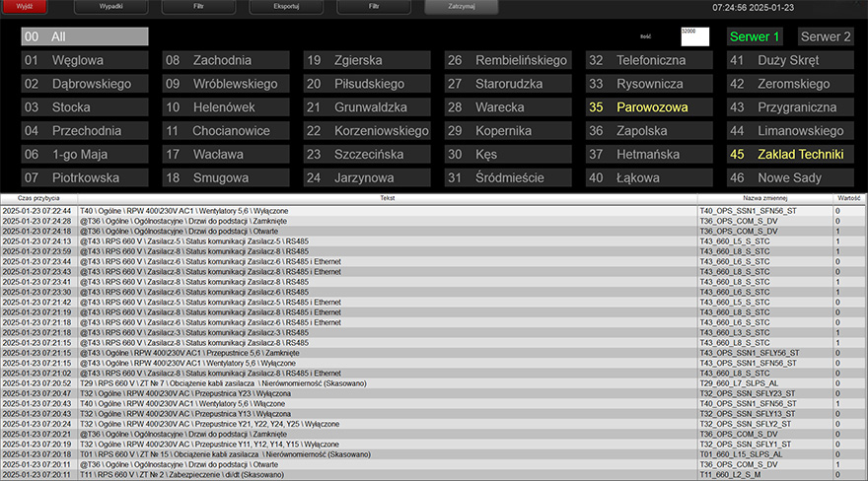The image size is (868, 481).
Task: Pick station 31 Śródmieście
Action: (x=507, y=178)
